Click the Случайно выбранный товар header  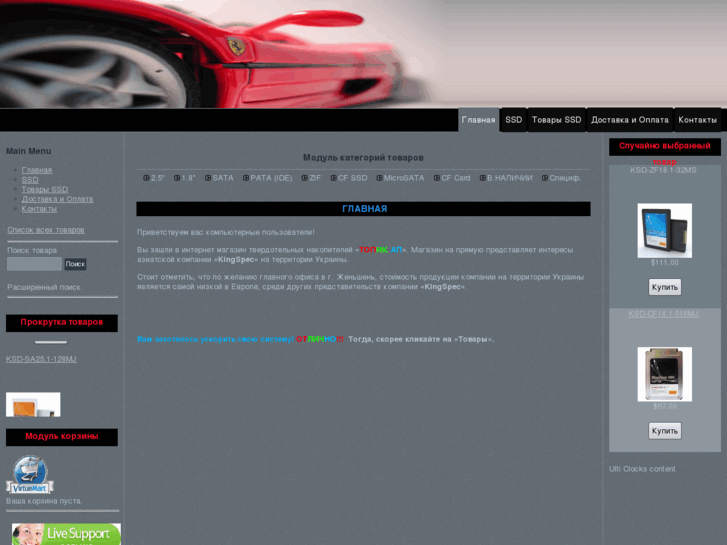(x=664, y=147)
